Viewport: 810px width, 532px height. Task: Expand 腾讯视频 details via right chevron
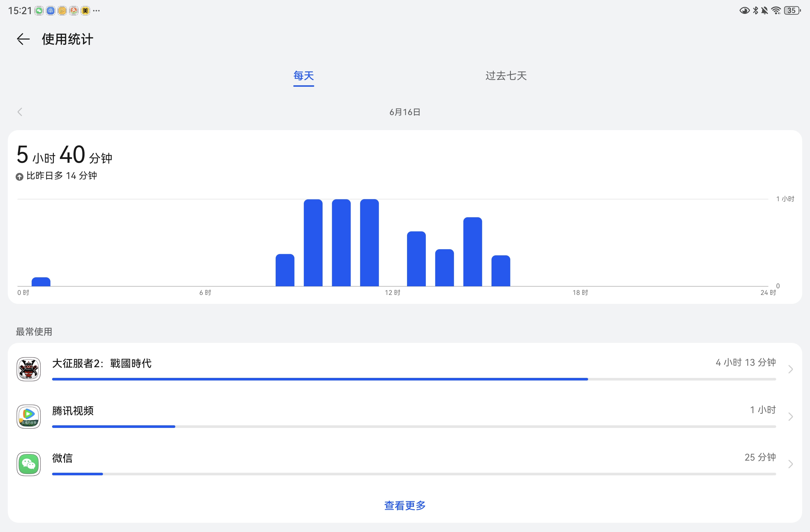pos(791,416)
